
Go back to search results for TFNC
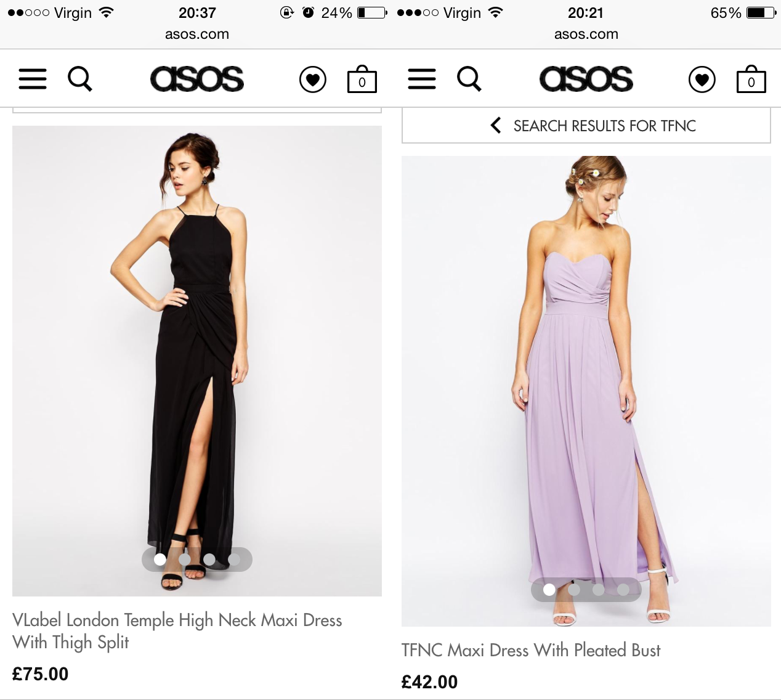click(604, 126)
